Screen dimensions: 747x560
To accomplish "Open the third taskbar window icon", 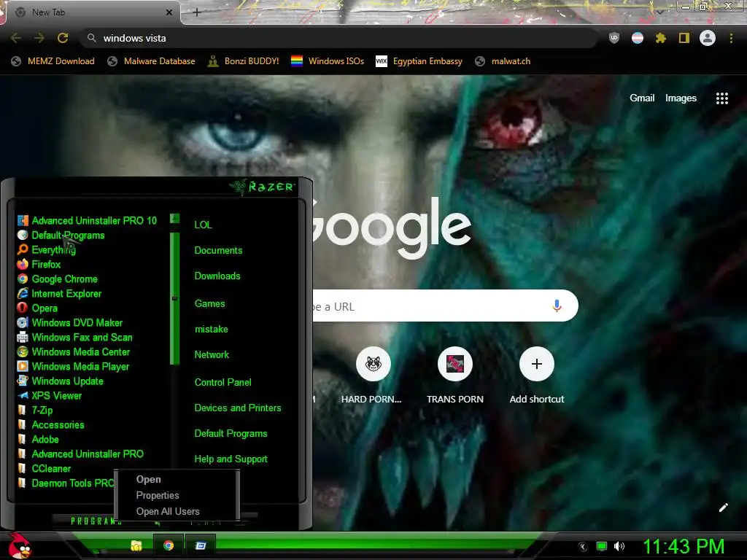I will (201, 545).
